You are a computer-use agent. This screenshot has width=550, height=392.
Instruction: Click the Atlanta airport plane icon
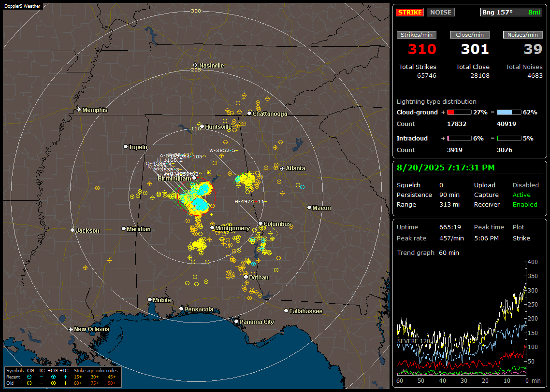[282, 168]
